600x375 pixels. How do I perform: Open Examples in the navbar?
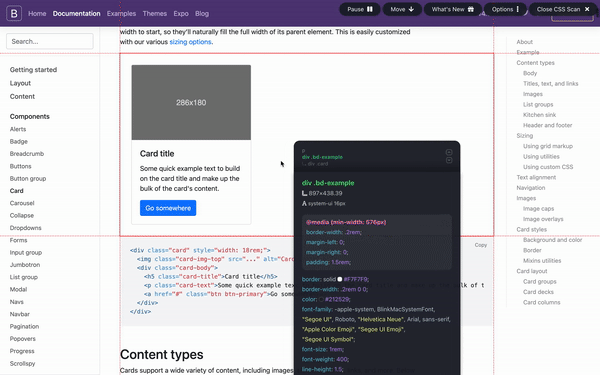coord(121,13)
